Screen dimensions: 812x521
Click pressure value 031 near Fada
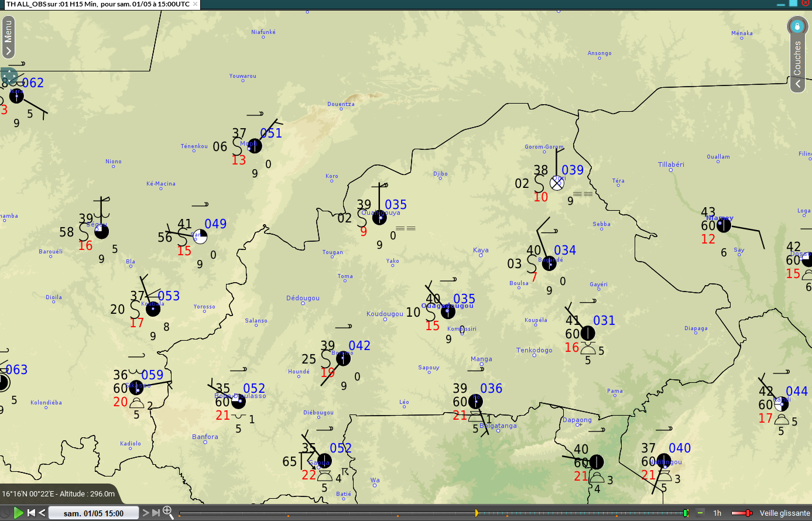click(x=604, y=321)
